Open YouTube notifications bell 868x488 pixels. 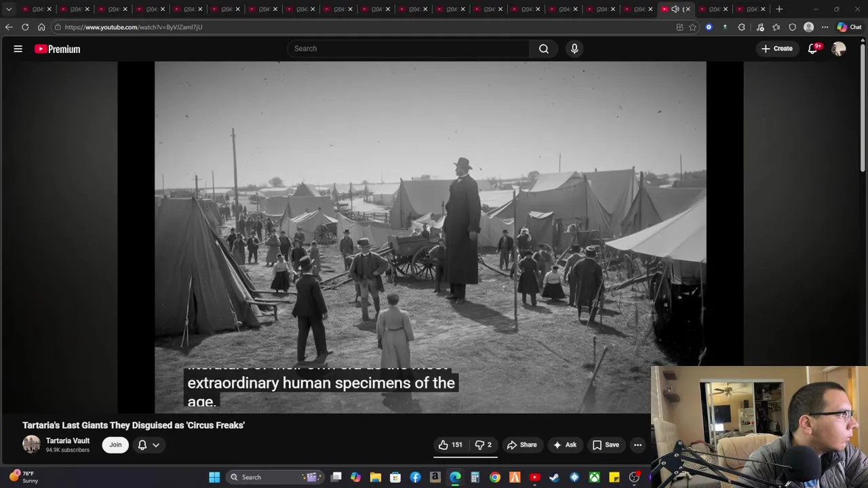tap(813, 49)
